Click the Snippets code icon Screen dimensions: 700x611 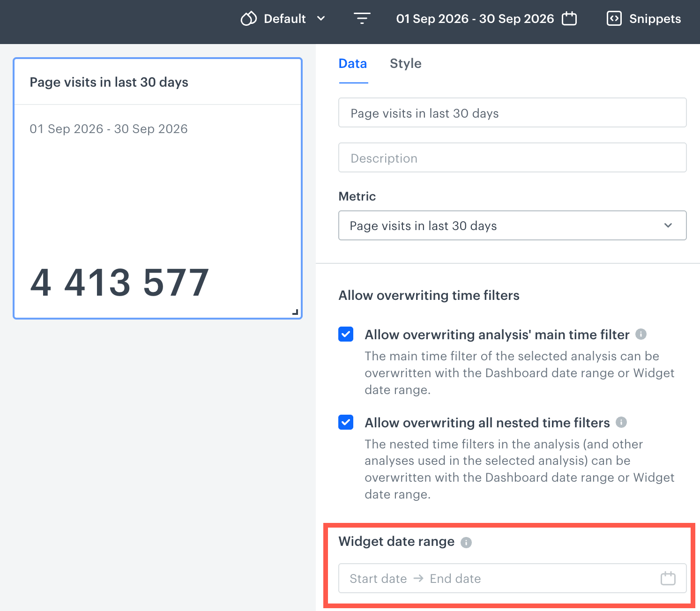(x=614, y=19)
